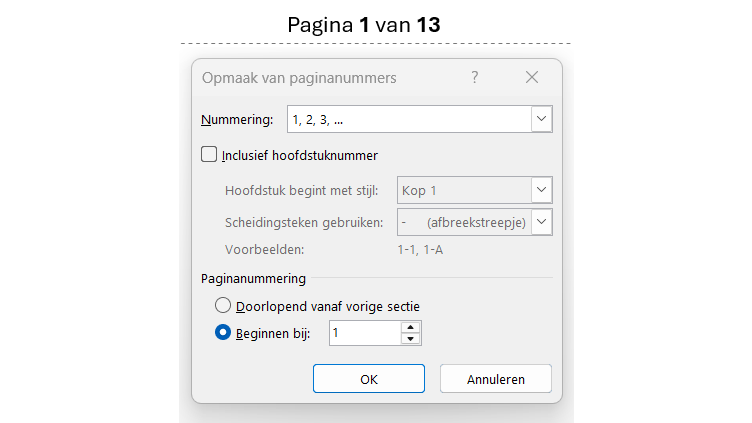Decrease start number with down arrow
Image resolution: width=752 pixels, height=423 pixels.
tap(410, 339)
